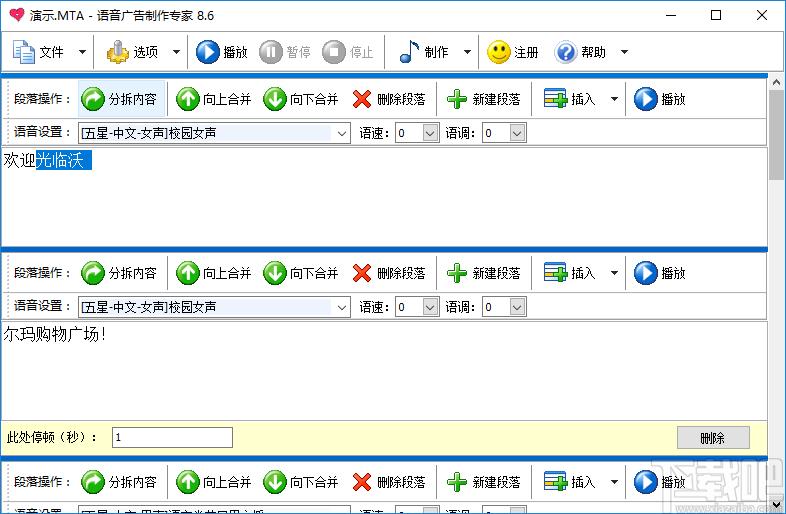This screenshot has height=514, width=786.
Task: Open the 帮助 help menu
Action: click(x=580, y=52)
